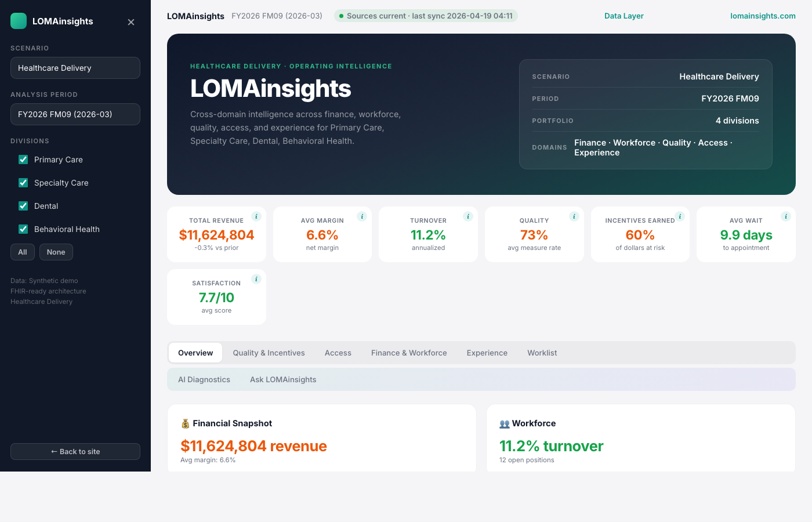
Task: Click the 11.2% turnover Workforce headline
Action: [552, 446]
